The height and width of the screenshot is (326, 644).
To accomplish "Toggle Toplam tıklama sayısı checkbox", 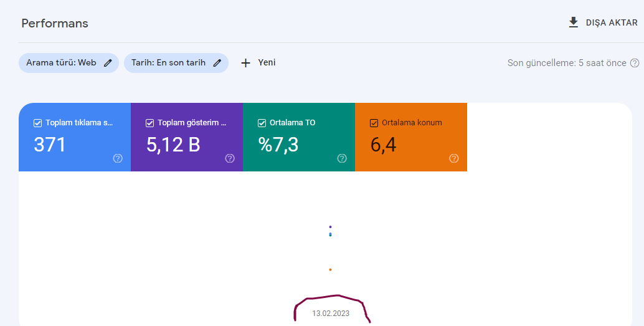I will point(37,123).
